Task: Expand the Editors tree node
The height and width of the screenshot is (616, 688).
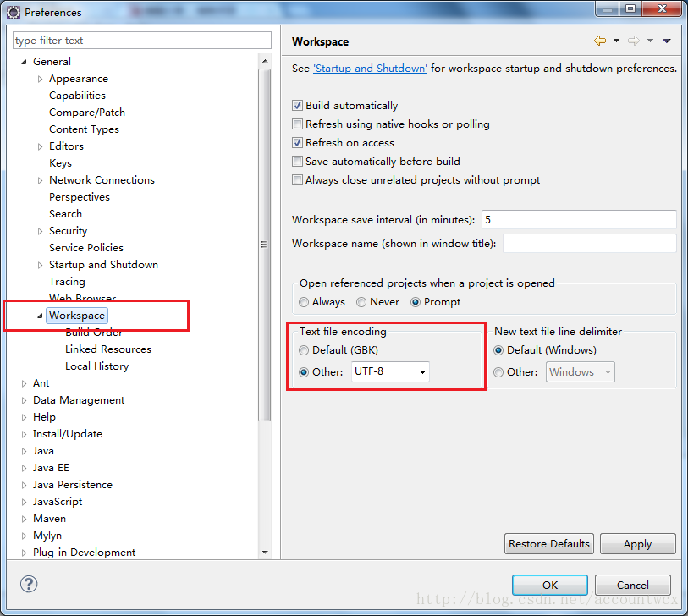Action: tap(40, 146)
